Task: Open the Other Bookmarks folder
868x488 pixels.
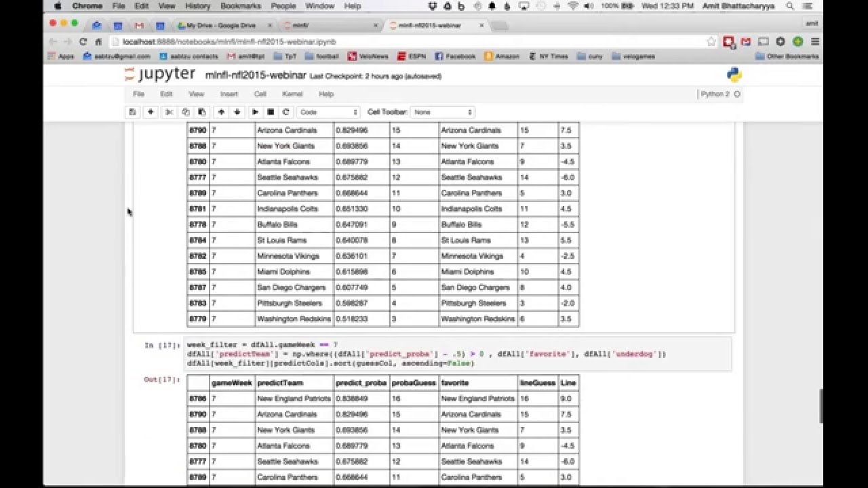Action: [x=787, y=56]
